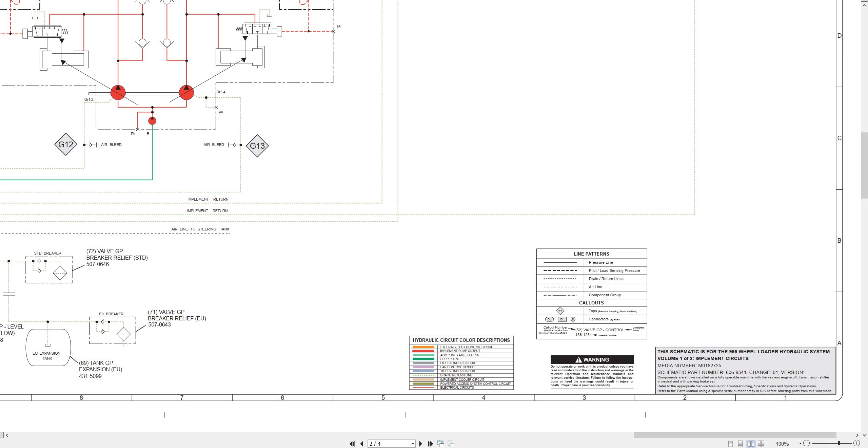
Task: Click the Drain / Return Lines legend entry
Action: tap(606, 279)
